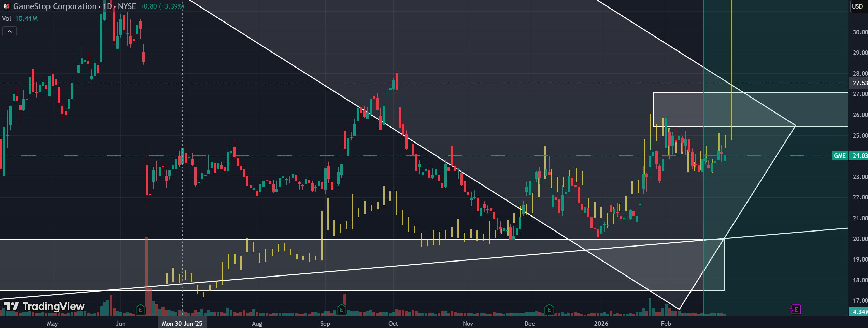Click the Nov label on the time axis
The width and height of the screenshot is (868, 328).
coord(468,324)
